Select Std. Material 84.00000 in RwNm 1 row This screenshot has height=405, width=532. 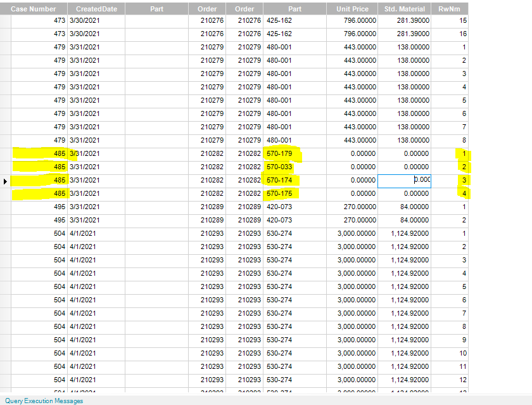[x=405, y=207]
